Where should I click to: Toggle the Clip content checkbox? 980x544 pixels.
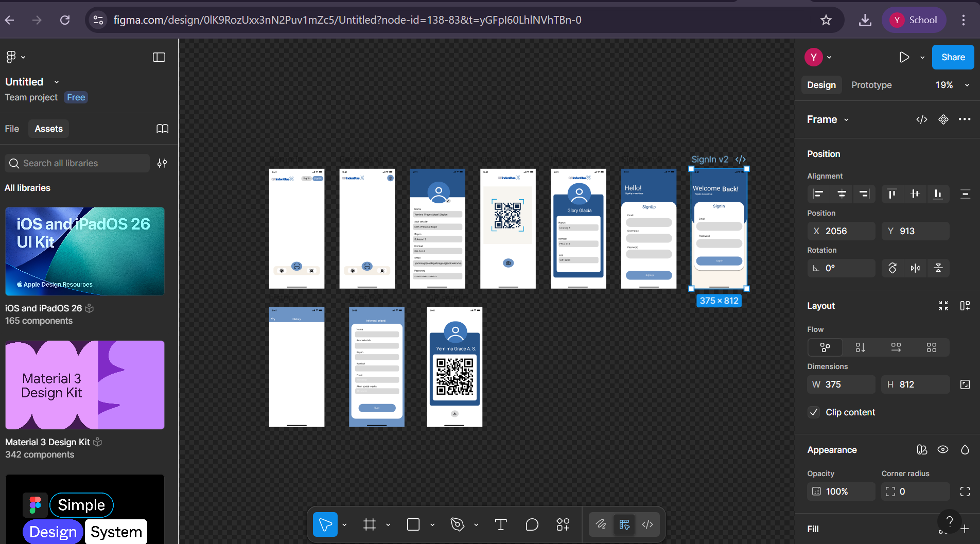pos(814,412)
